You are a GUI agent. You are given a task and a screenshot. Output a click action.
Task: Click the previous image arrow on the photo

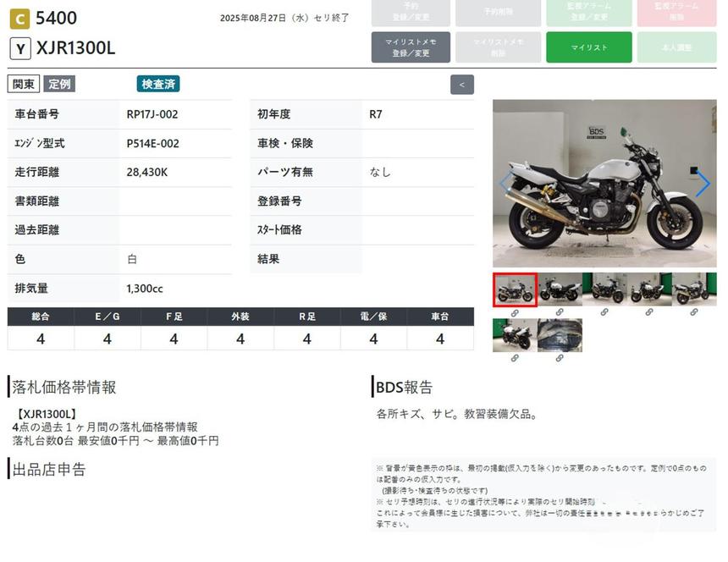click(505, 184)
